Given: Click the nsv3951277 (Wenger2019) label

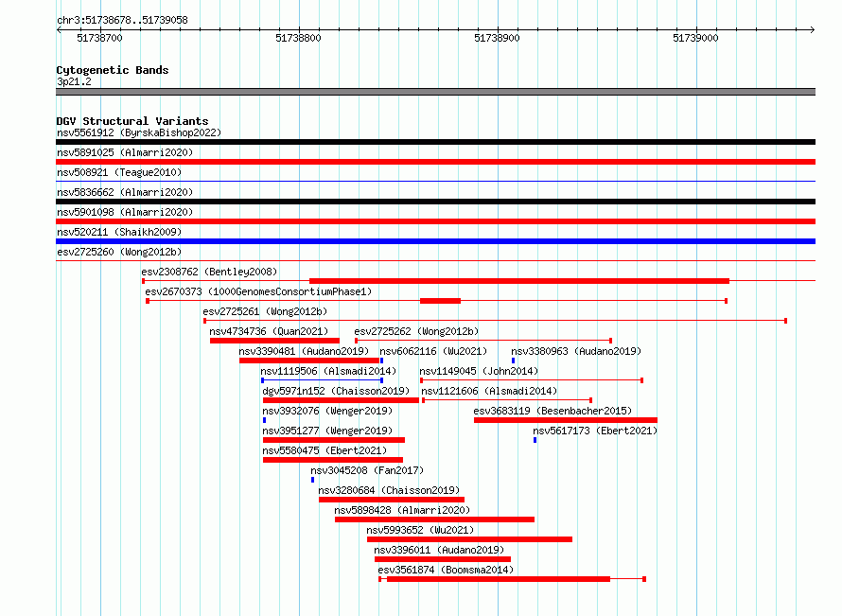Looking at the screenshot, I should pyautogui.click(x=327, y=431).
